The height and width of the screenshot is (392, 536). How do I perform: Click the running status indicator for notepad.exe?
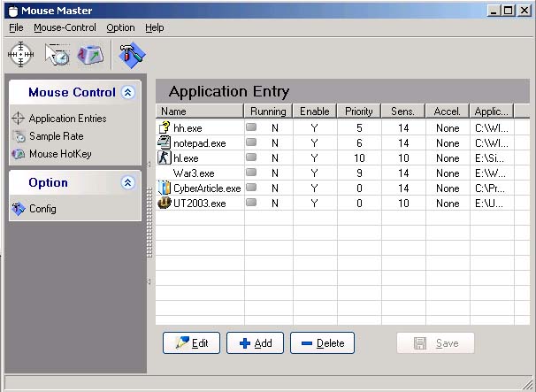251,142
